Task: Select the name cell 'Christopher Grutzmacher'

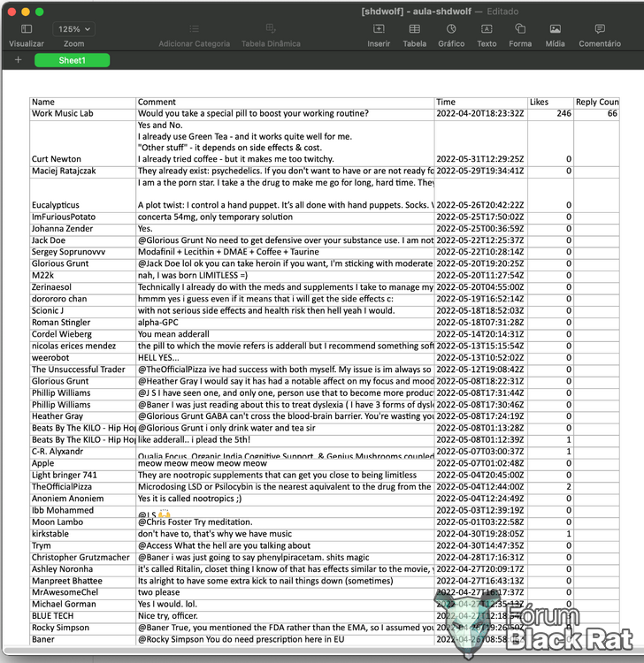Action: pos(82,558)
